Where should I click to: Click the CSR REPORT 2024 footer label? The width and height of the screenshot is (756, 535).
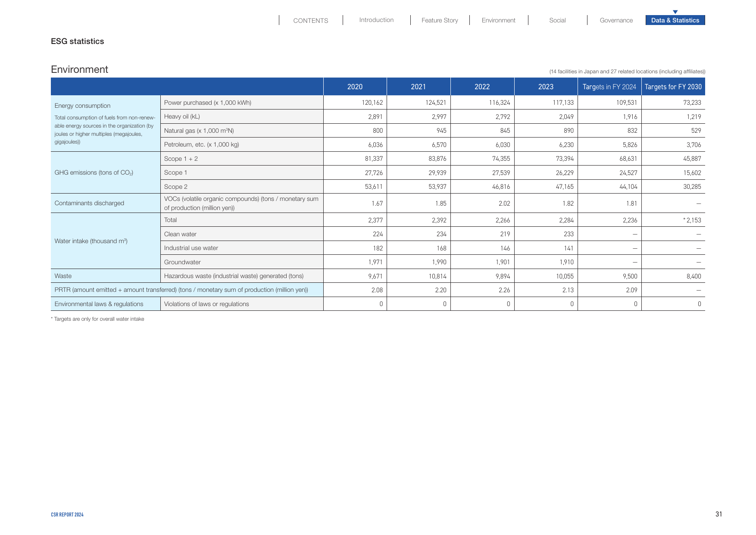pos(67,514)
